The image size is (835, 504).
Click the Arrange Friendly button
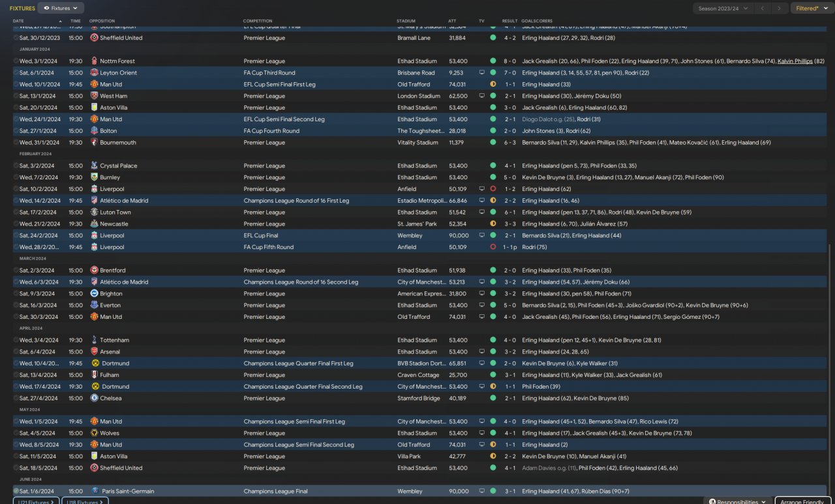(x=803, y=501)
